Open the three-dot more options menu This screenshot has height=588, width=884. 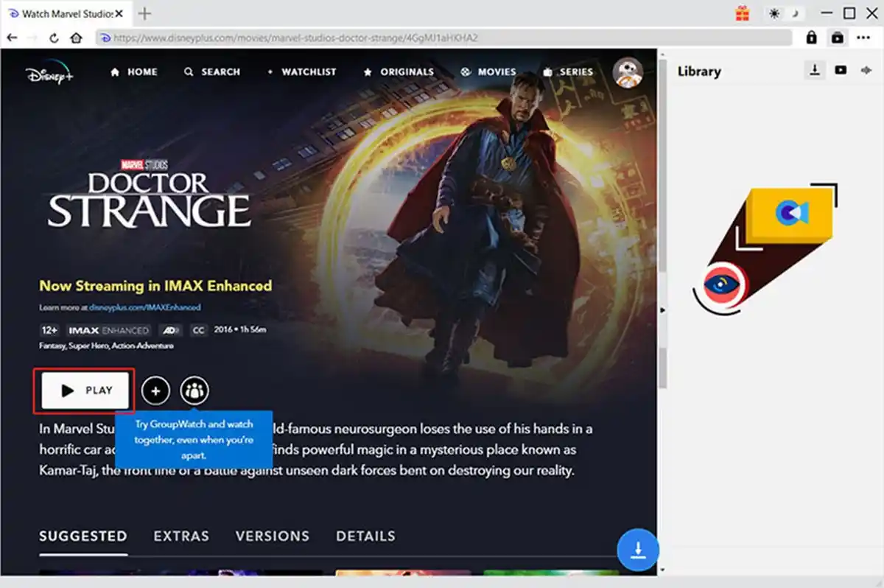[x=863, y=38]
